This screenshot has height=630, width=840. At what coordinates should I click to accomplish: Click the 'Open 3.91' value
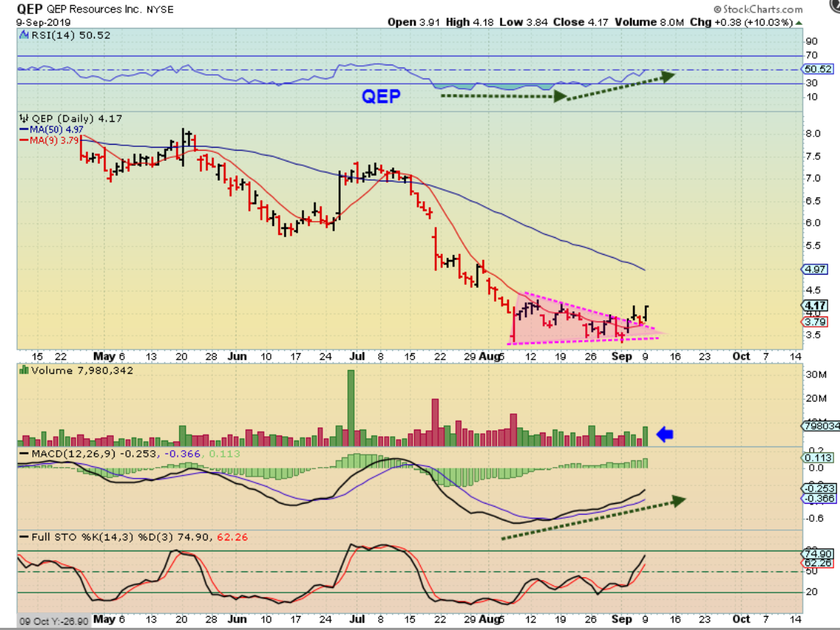pyautogui.click(x=413, y=23)
